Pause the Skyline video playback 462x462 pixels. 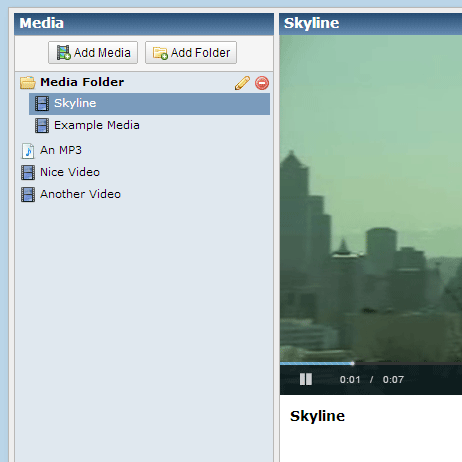306,379
